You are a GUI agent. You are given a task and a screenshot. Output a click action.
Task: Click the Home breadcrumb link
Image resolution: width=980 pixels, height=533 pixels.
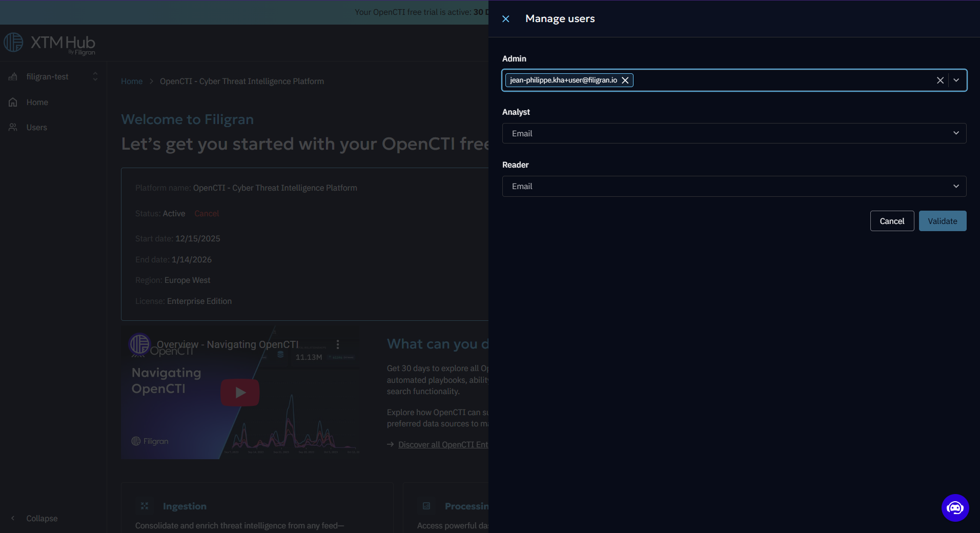[x=132, y=81]
